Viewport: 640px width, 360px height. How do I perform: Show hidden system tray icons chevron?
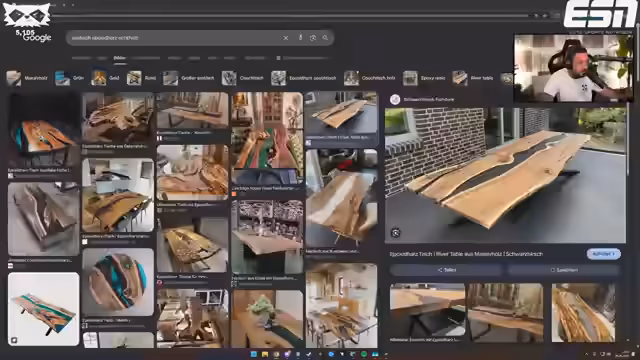tap(587, 354)
